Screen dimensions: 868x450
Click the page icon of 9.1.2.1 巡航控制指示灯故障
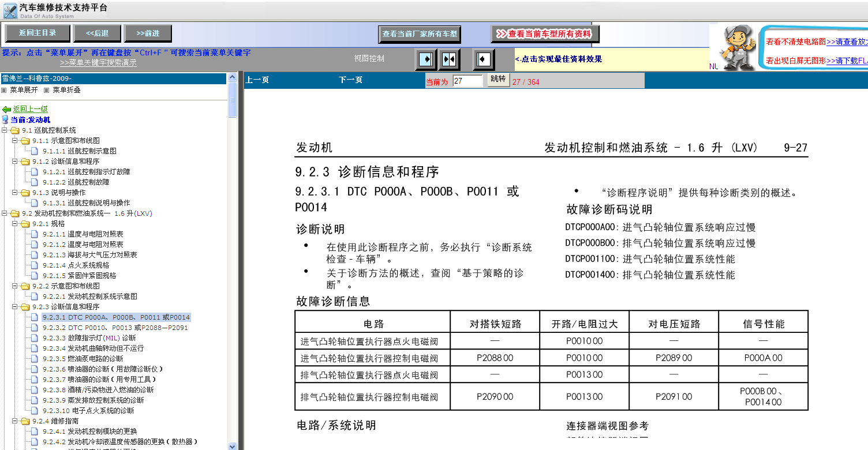click(x=35, y=172)
